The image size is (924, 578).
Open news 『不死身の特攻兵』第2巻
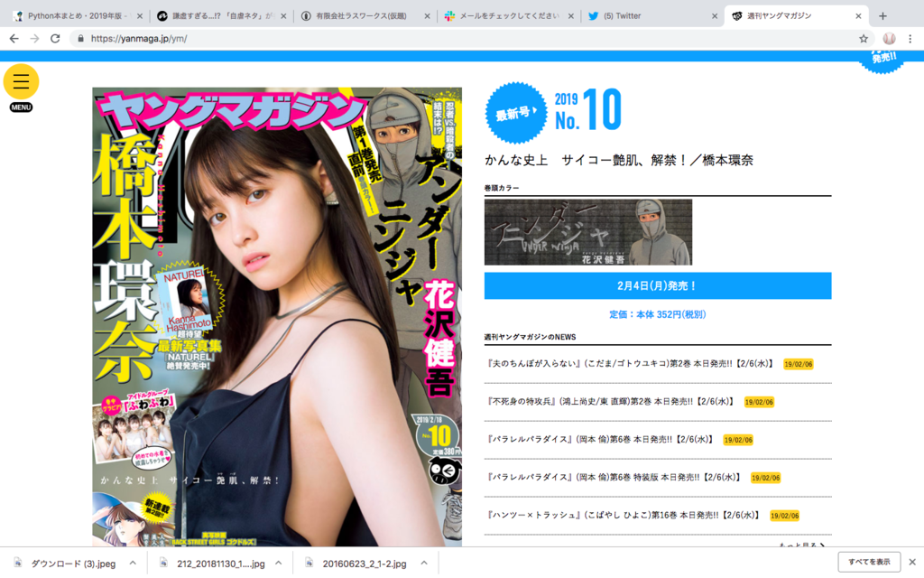pos(611,402)
